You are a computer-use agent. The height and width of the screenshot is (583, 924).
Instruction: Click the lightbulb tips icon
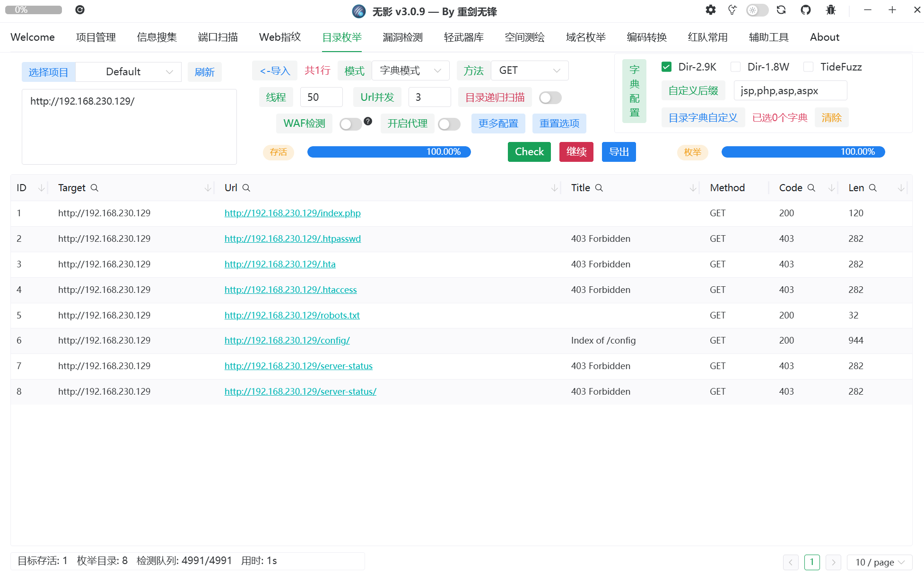(732, 10)
